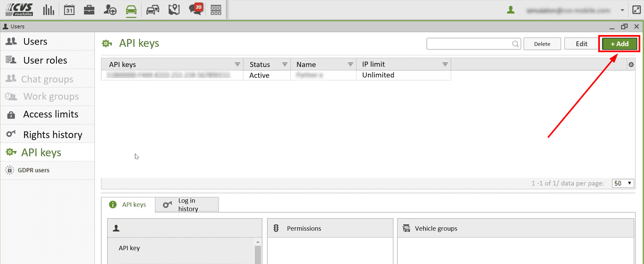Click the API key label in details
The image size is (644, 264).
129,248
